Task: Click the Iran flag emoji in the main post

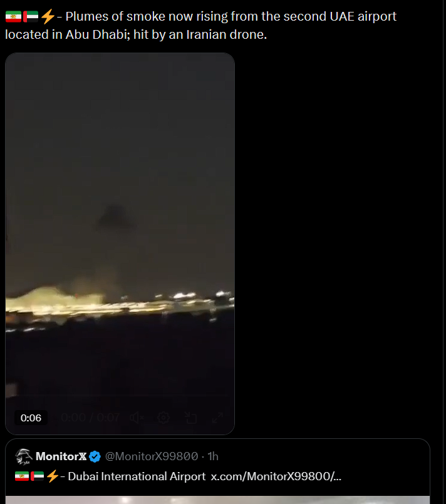Action: coord(13,17)
